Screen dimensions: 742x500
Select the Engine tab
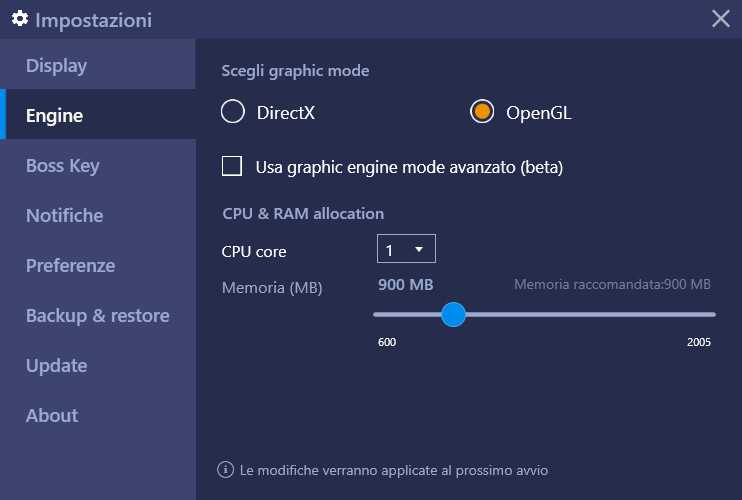(x=97, y=114)
